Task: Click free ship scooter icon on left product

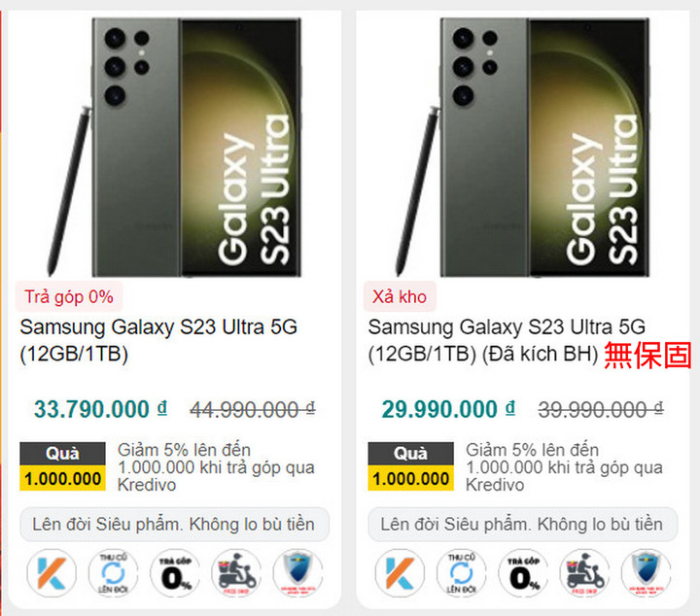Action: click(236, 573)
